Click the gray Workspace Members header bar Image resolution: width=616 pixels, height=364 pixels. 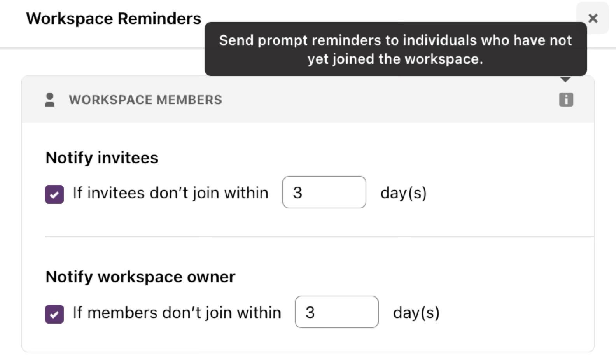coord(308,100)
